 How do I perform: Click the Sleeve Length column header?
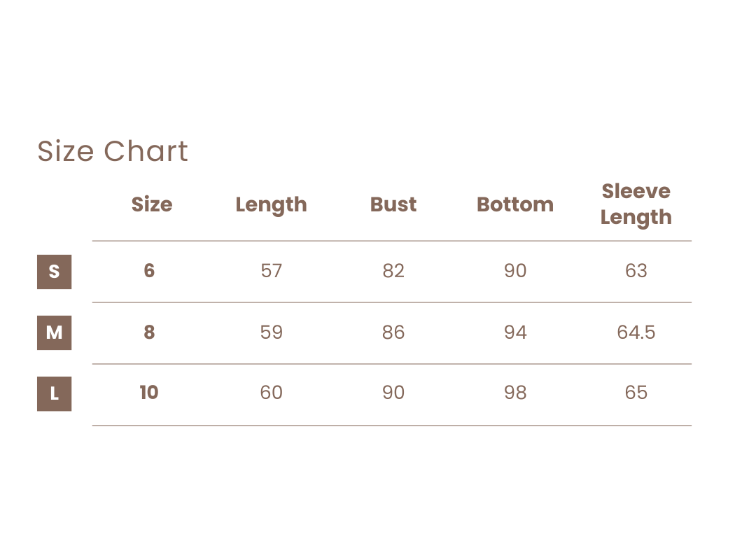coord(636,204)
